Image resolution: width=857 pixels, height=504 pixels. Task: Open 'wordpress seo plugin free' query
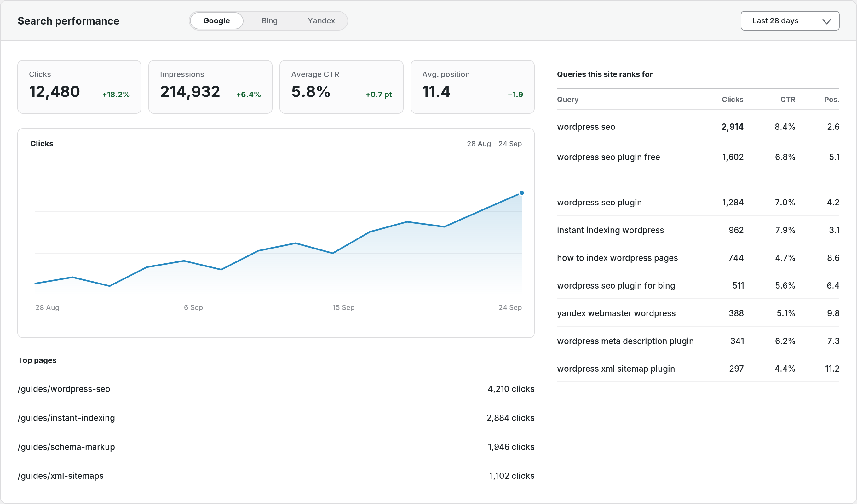698,157
